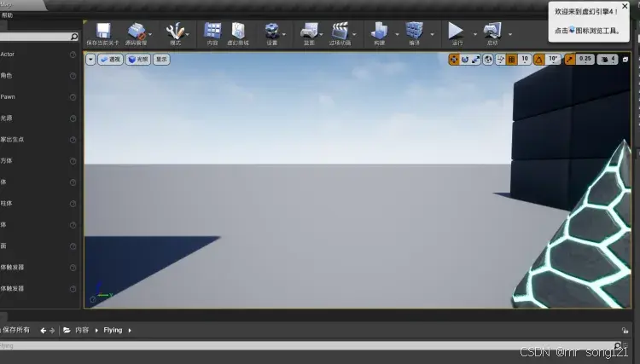This screenshot has width=640, height=364.
Task: Click the Compile (编译) toolbar icon
Action: point(414,31)
